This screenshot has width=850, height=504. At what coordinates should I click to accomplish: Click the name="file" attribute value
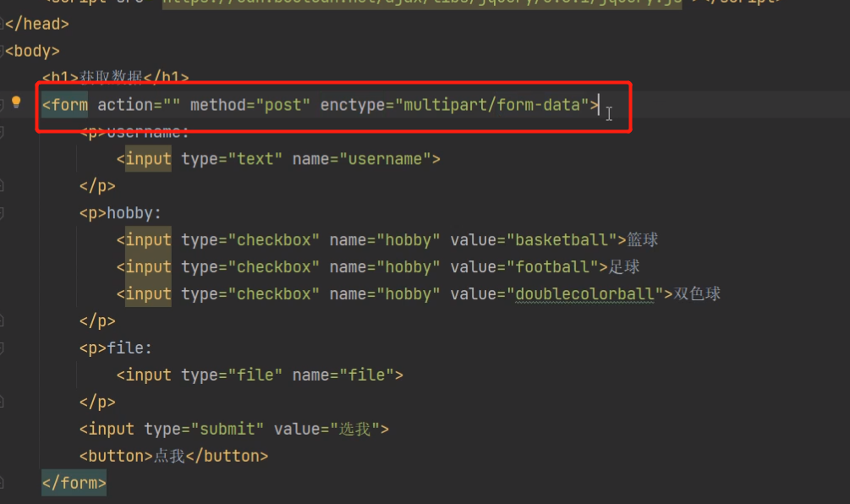tap(366, 375)
